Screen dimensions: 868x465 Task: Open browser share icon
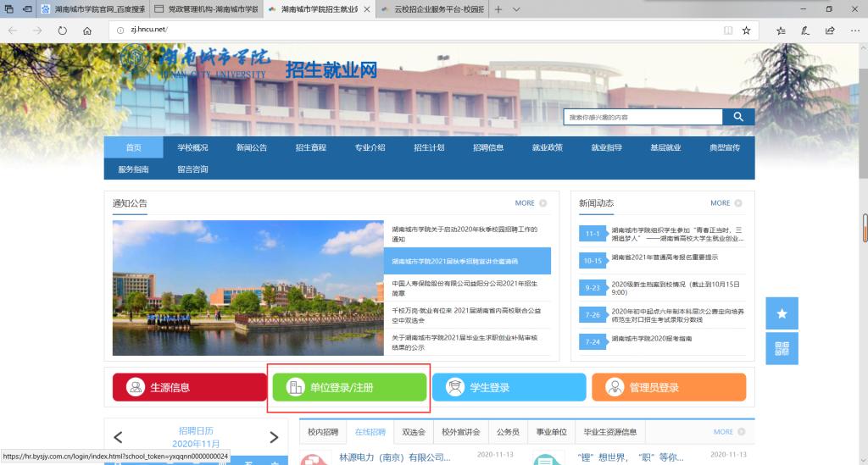830,30
